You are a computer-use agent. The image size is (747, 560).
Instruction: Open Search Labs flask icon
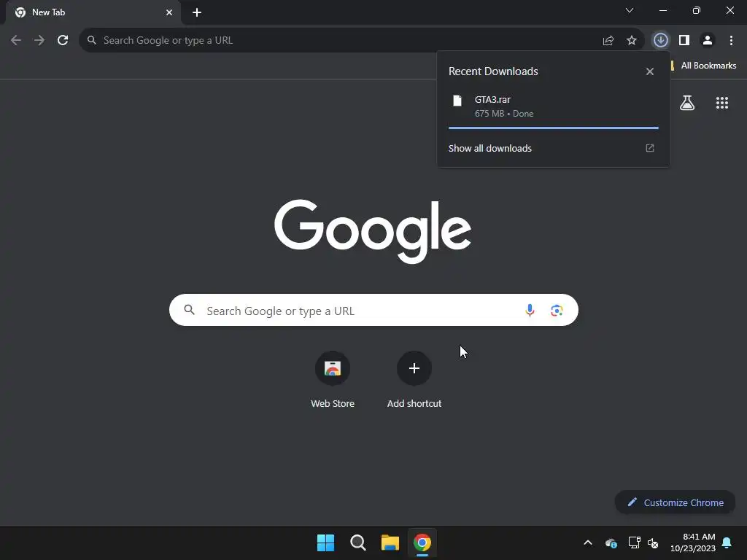pyautogui.click(x=687, y=103)
